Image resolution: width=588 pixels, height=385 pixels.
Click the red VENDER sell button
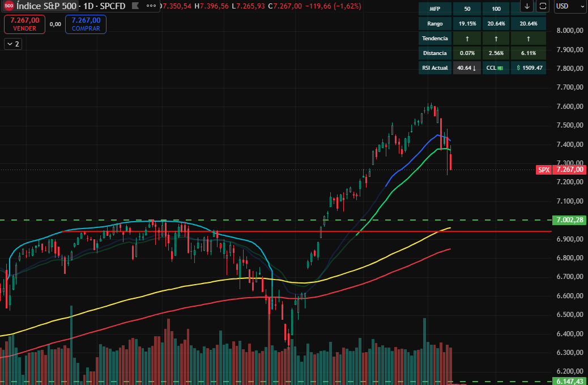(x=25, y=24)
